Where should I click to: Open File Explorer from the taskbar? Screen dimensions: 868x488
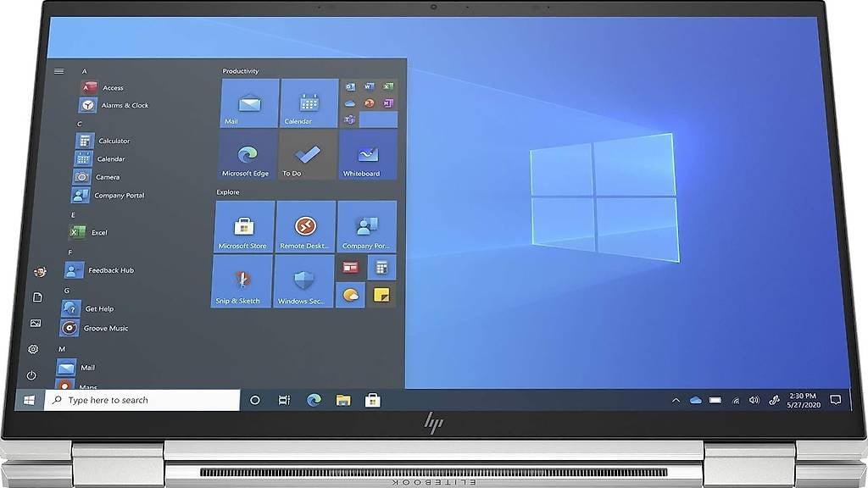tap(343, 400)
